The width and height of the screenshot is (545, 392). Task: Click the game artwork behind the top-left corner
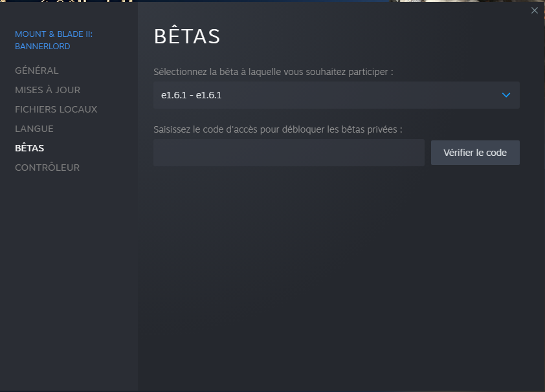[65, 1]
